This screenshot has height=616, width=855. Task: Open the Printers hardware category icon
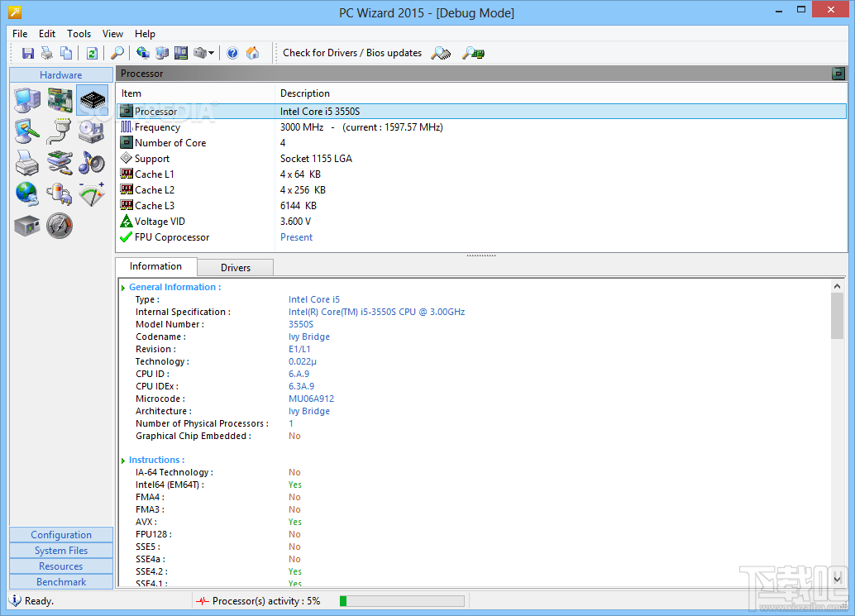(26, 162)
